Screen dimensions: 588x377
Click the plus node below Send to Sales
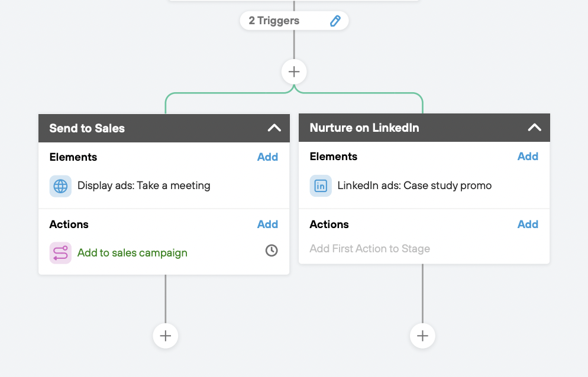(166, 336)
